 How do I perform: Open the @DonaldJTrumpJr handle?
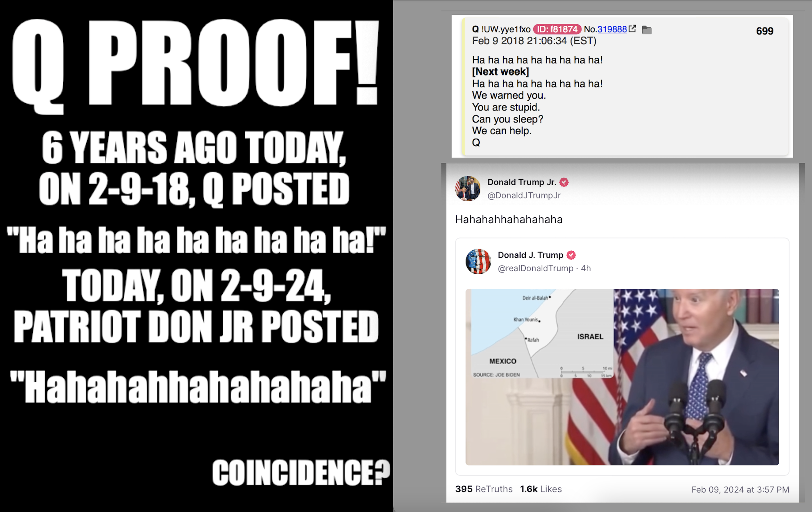tap(524, 196)
